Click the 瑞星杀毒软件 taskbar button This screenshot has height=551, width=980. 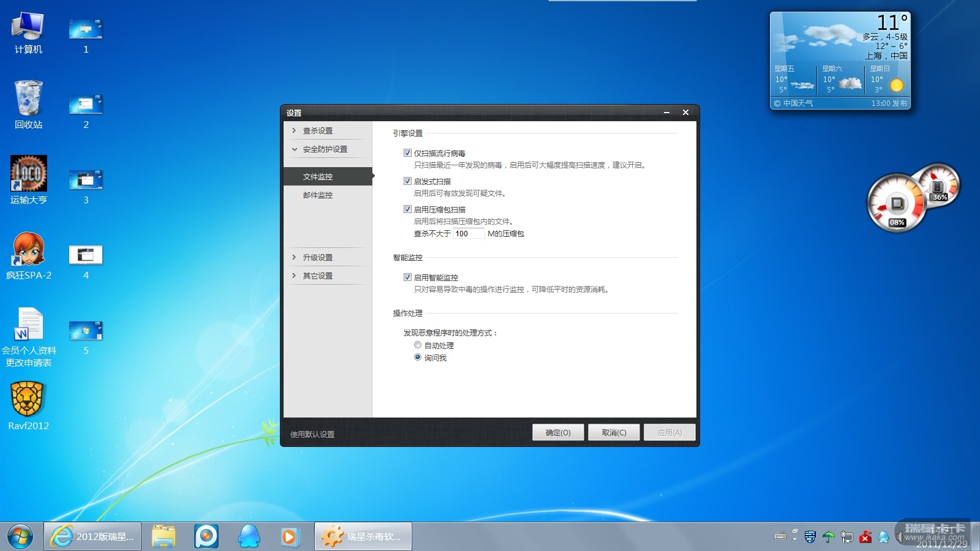(x=363, y=536)
